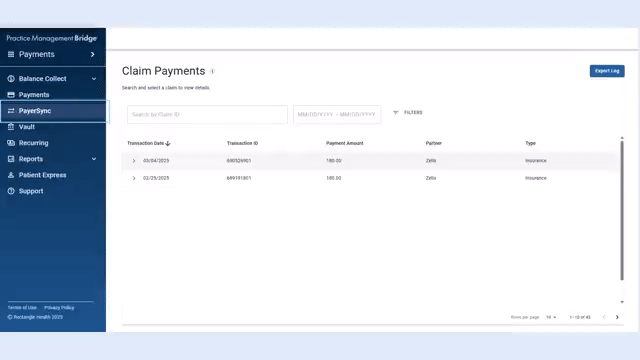Click the Export Log button

click(607, 71)
